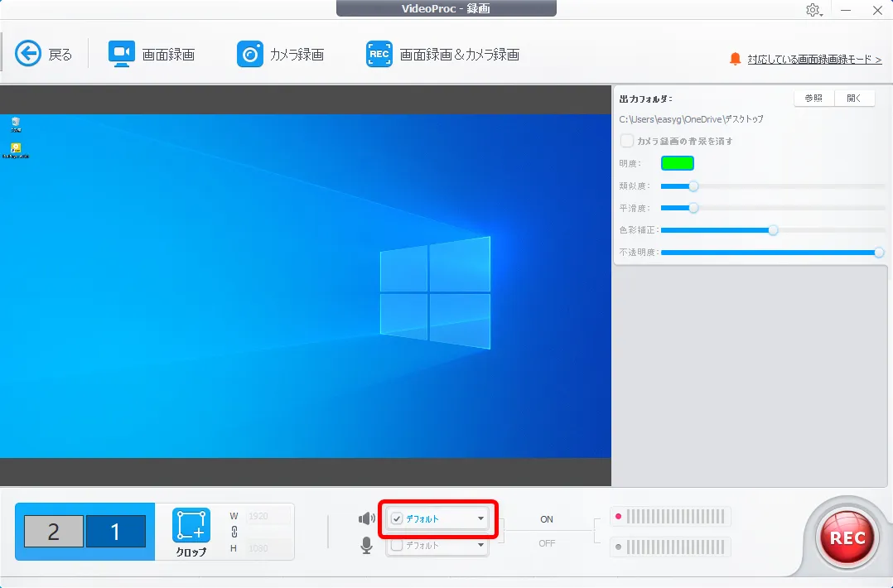Select monitor 1
The width and height of the screenshot is (893, 588).
(116, 531)
